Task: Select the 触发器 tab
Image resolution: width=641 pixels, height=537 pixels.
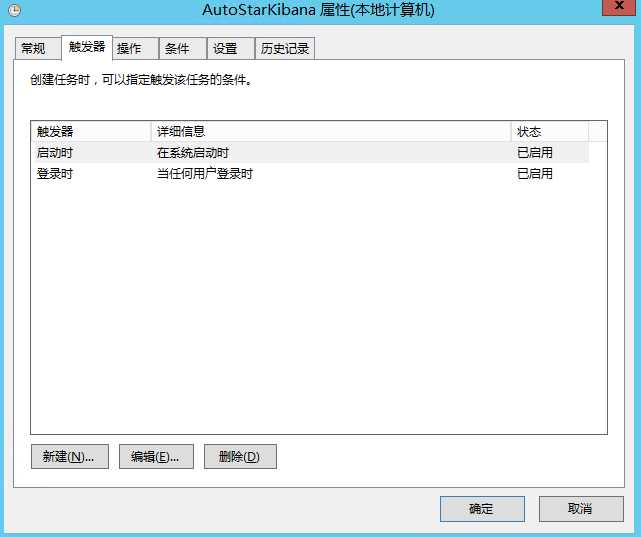Action: (86, 47)
